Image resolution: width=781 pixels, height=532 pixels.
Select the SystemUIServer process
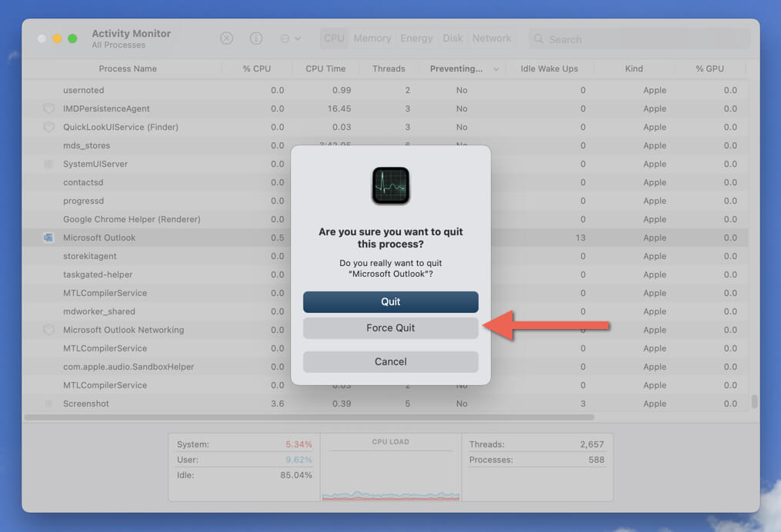(95, 164)
